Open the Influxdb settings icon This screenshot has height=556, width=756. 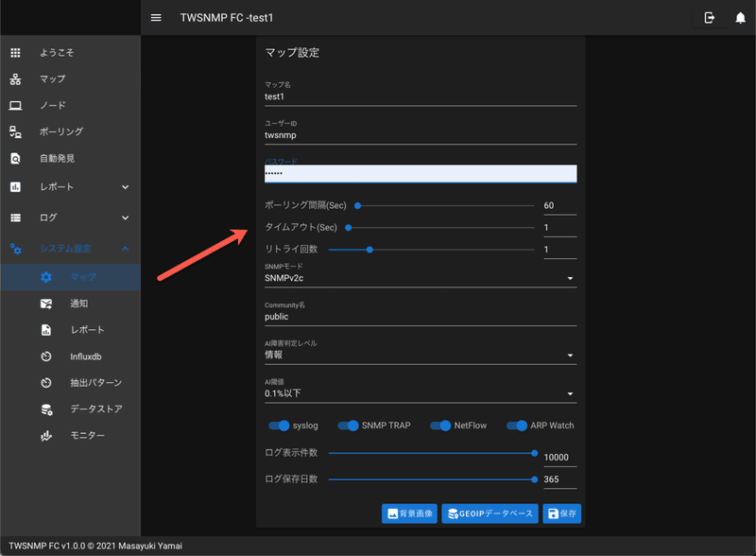click(46, 356)
